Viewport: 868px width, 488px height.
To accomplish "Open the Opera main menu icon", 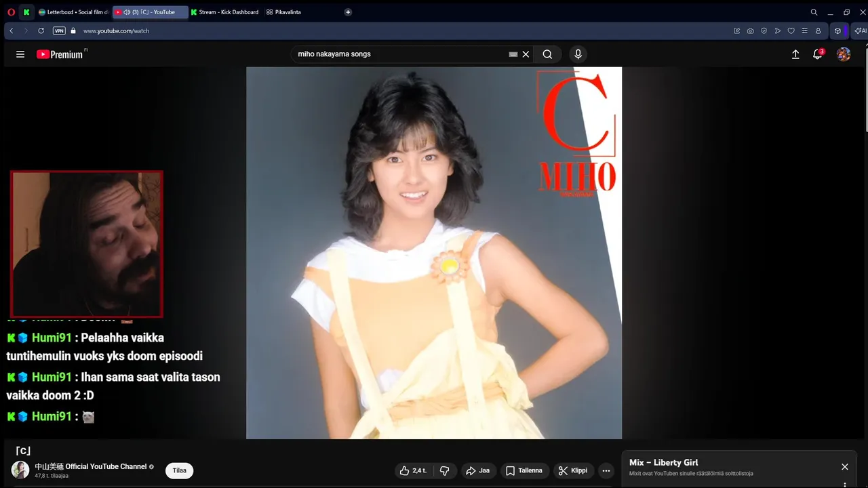I will 11,12.
